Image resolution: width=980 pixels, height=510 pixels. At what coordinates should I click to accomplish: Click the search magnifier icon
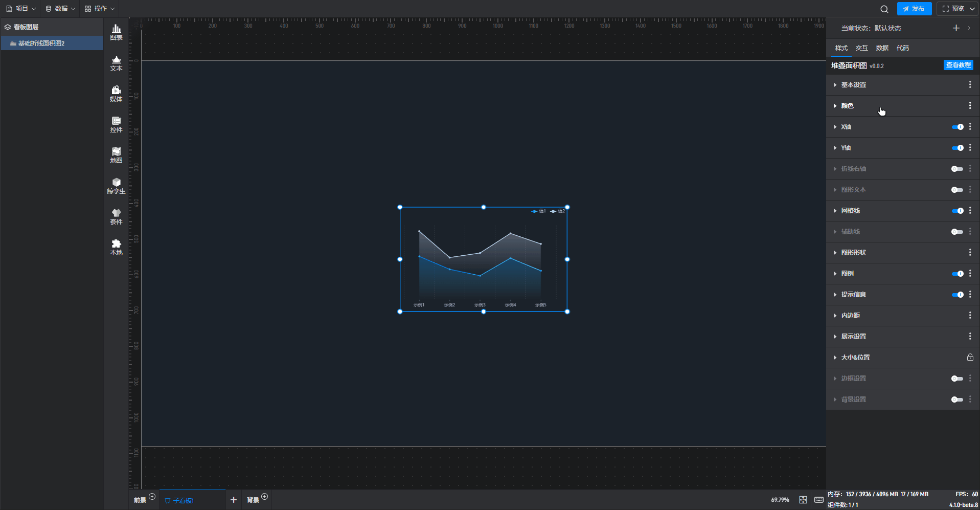click(884, 9)
